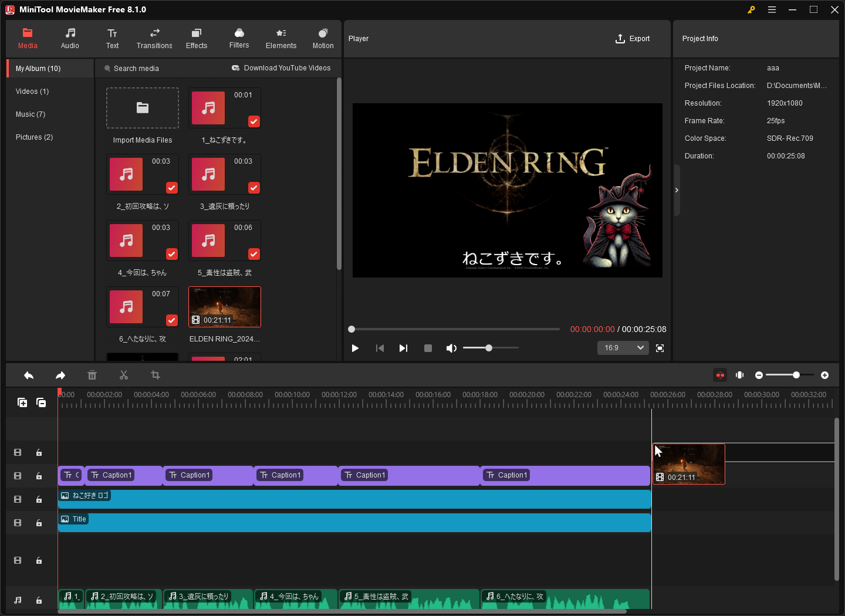Click Import Media Files folder box
Screen dimensions: 845x616
(x=143, y=108)
